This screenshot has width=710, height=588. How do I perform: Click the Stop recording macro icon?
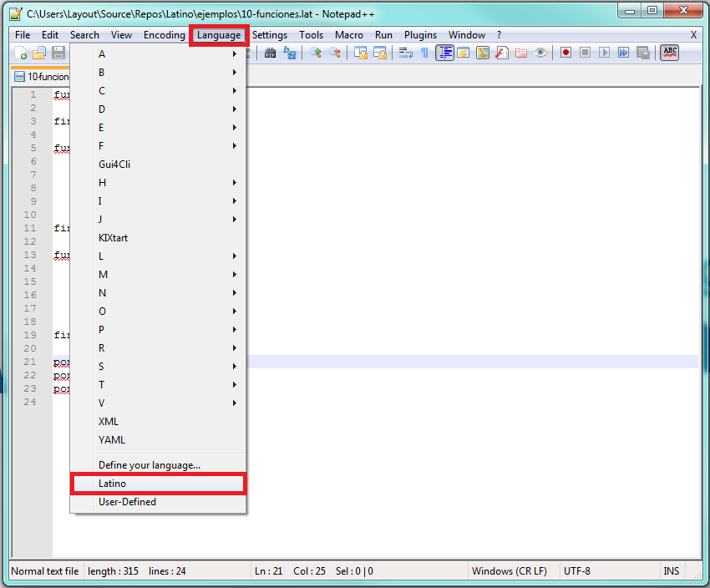(x=585, y=53)
